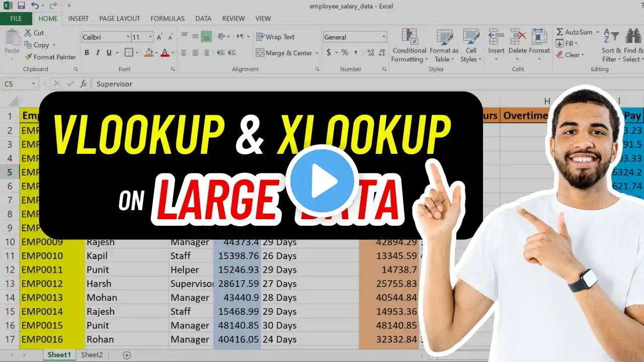The width and height of the screenshot is (644, 362).
Task: Click the Fill button in Editing group
Action: click(567, 44)
